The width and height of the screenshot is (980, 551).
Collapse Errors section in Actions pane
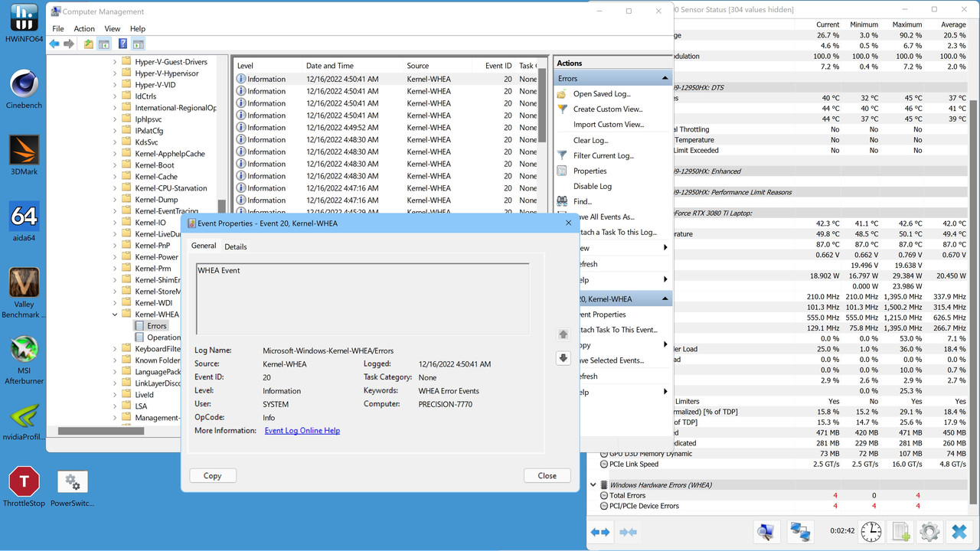[665, 79]
